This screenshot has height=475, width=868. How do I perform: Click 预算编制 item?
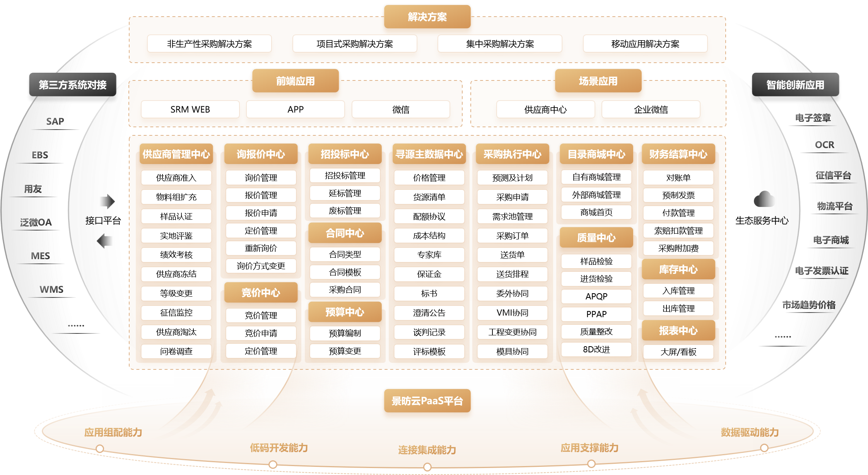tap(345, 333)
